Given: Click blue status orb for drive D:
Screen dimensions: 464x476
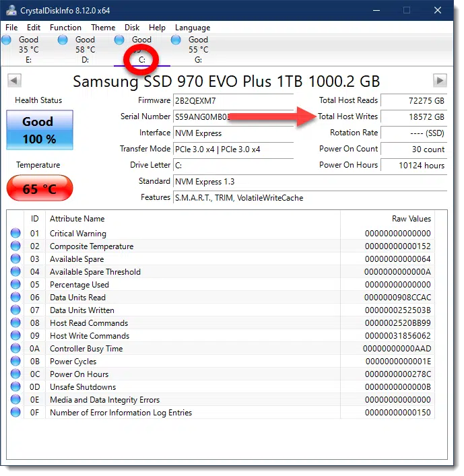Looking at the screenshot, I should tap(63, 40).
